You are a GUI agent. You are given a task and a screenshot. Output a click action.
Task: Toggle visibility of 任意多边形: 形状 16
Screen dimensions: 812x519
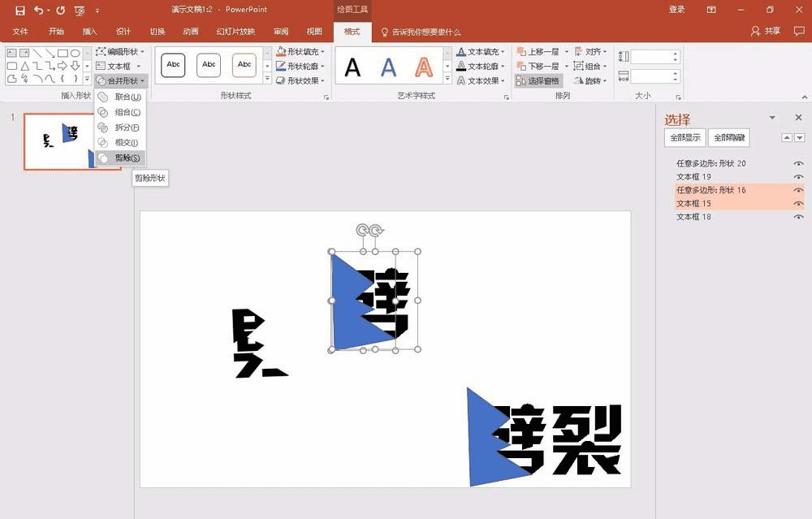[798, 191]
